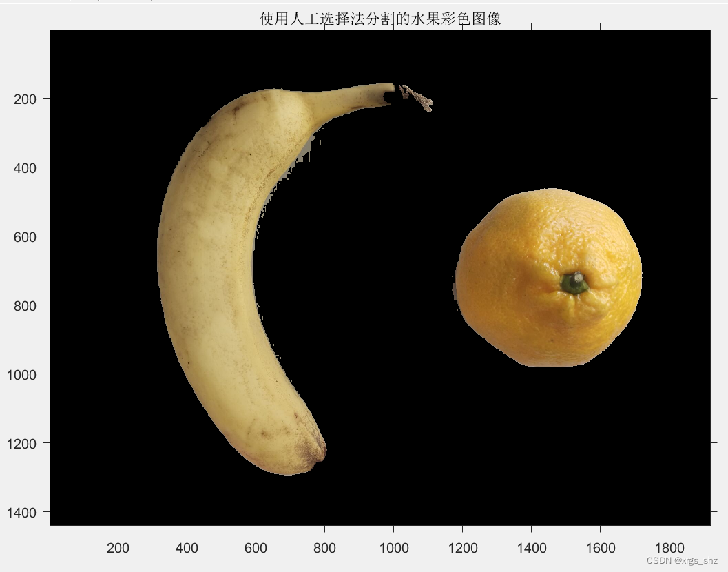The width and height of the screenshot is (728, 572).
Task: Click the x-axis tick label 600
Action: (x=256, y=548)
